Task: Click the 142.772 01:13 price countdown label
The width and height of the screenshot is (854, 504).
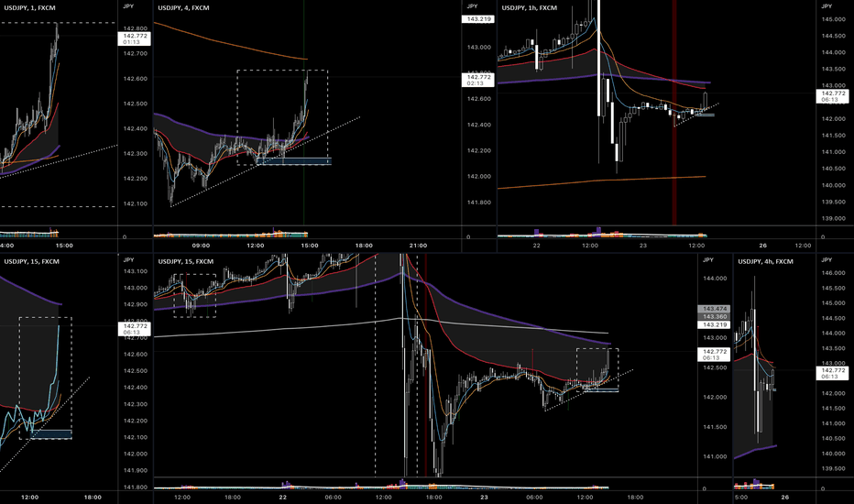Action: click(x=135, y=38)
